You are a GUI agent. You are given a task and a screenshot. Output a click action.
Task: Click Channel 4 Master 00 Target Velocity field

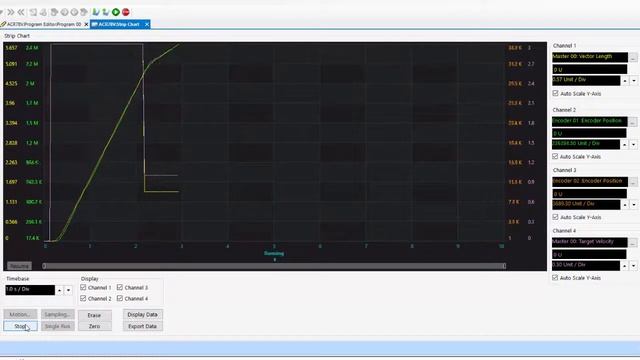590,242
